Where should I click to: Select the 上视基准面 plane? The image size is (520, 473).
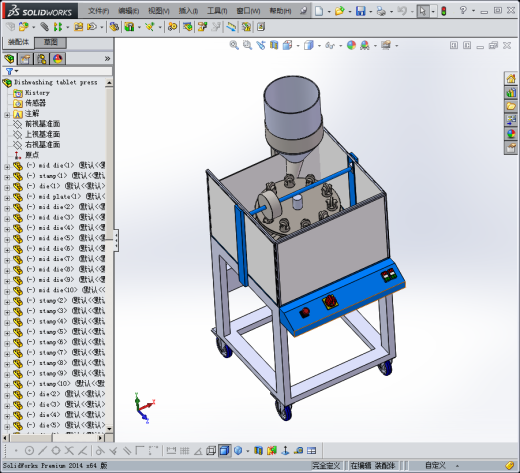(x=42, y=134)
